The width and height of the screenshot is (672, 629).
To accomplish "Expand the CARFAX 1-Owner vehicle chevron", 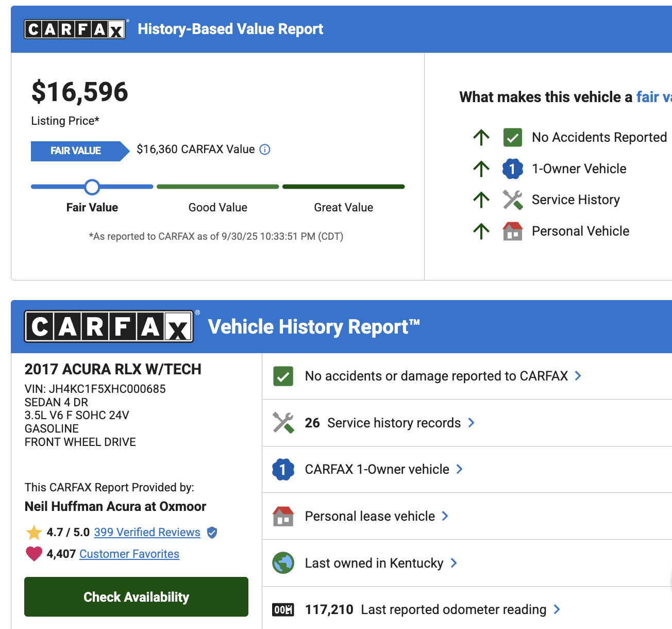I will click(460, 469).
